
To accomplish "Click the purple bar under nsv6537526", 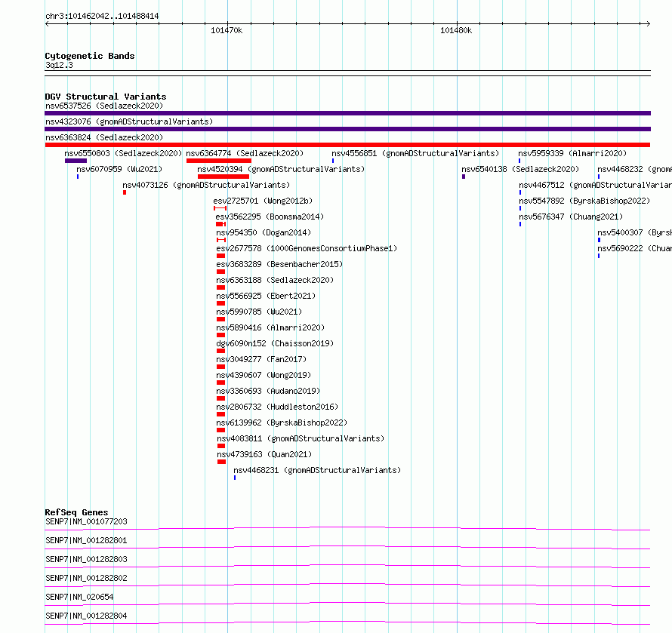I will (347, 113).
